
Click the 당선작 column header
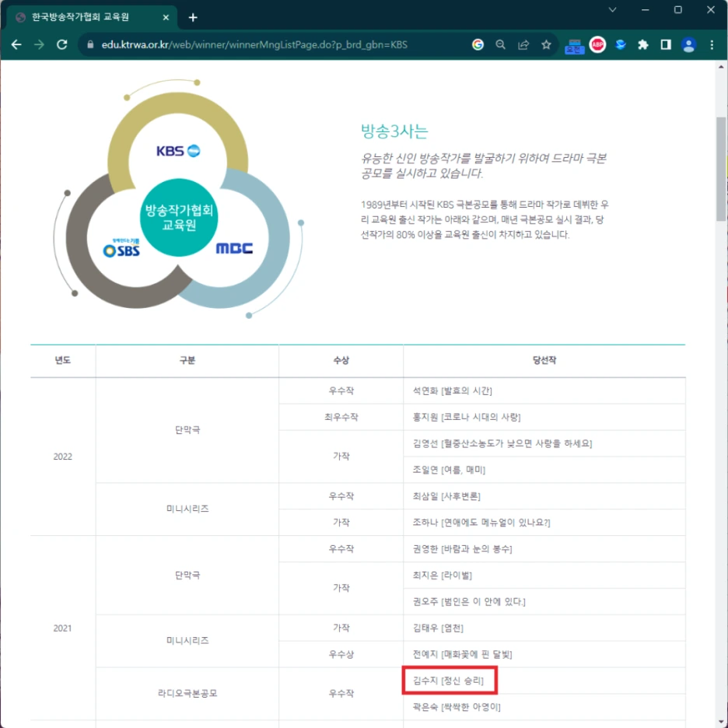click(544, 360)
